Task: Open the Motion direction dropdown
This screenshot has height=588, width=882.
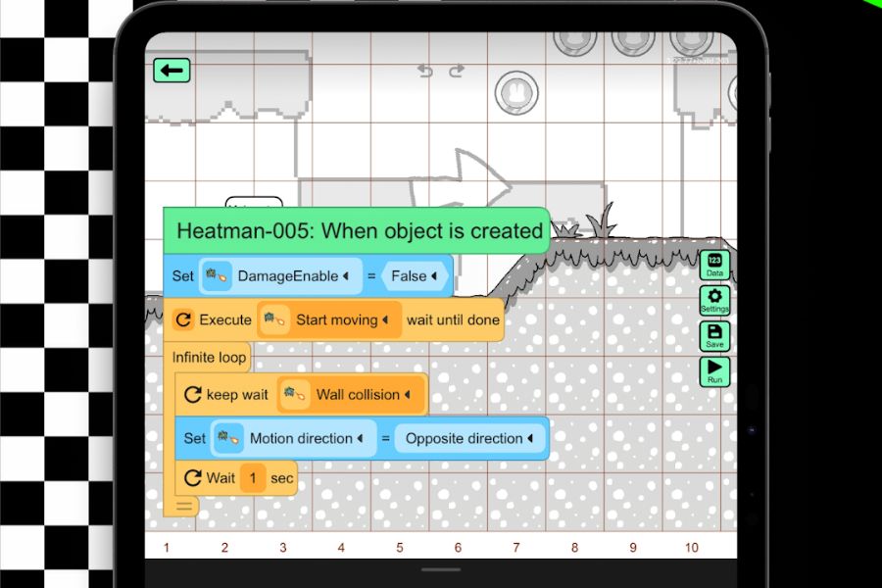Action: tap(307, 438)
